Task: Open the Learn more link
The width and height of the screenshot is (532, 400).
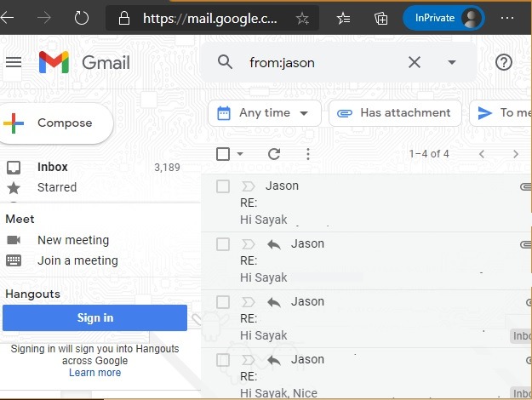Action: (95, 373)
